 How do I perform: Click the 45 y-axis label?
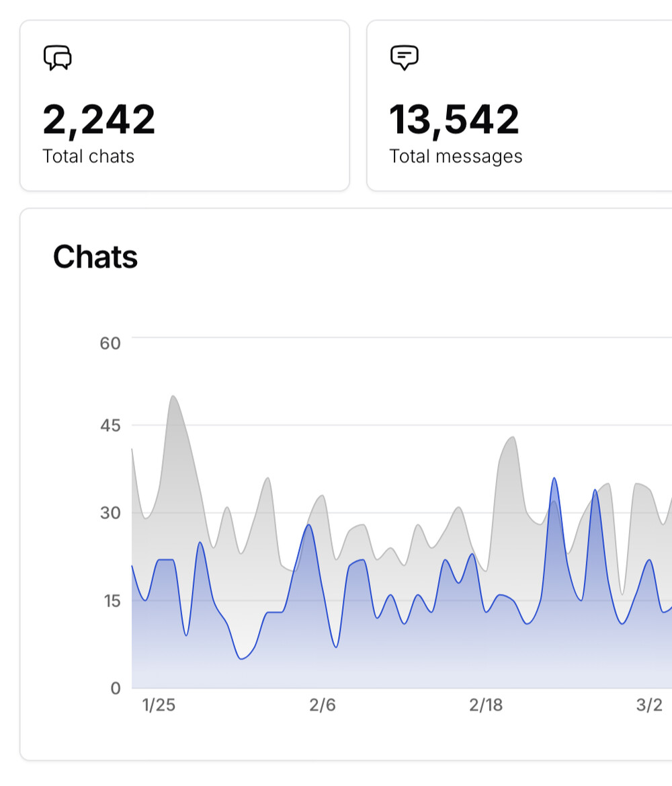(x=110, y=426)
